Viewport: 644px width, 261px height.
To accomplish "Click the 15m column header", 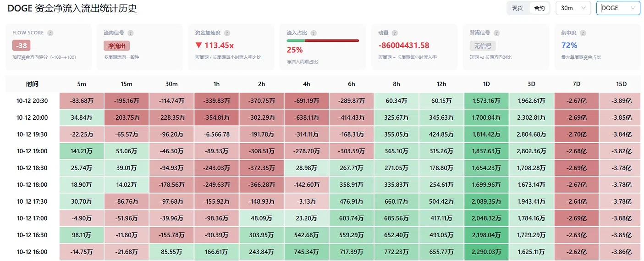I will point(127,84).
